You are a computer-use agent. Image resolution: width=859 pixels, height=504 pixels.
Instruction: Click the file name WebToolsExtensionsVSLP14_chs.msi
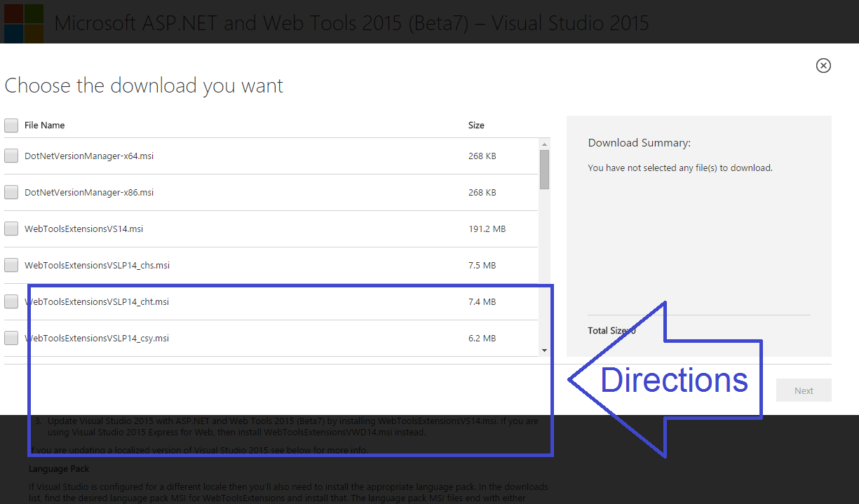tap(97, 265)
